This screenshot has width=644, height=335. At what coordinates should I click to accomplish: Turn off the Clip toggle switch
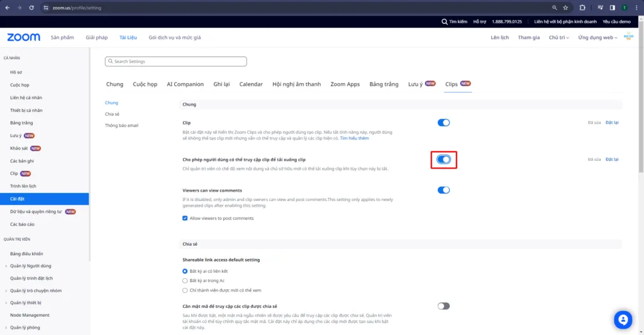tap(443, 123)
